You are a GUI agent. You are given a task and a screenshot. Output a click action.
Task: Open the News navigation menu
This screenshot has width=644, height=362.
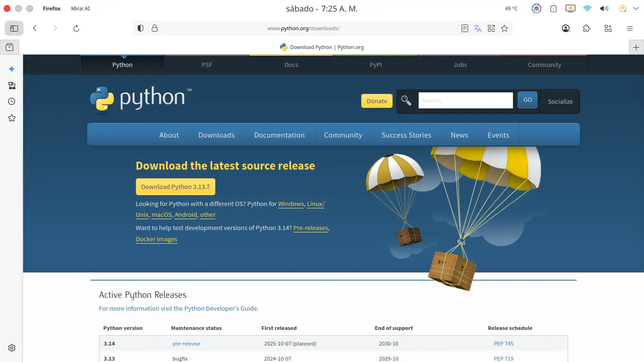[459, 135]
